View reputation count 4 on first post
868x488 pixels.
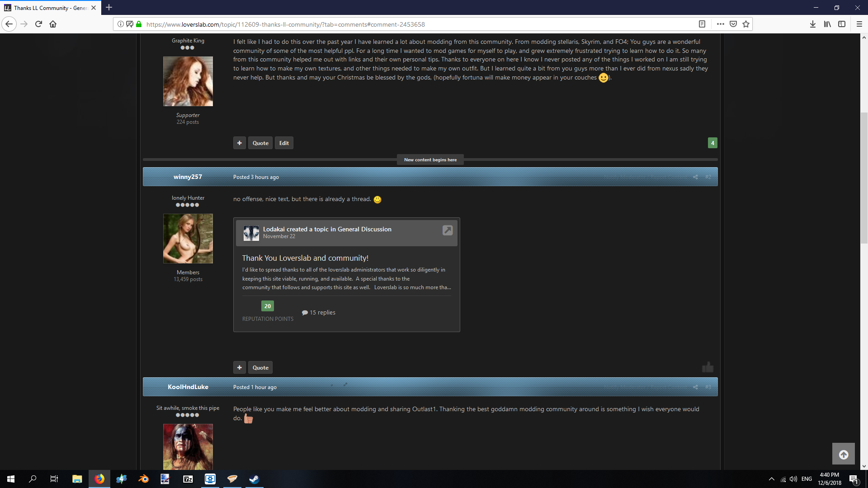point(712,143)
